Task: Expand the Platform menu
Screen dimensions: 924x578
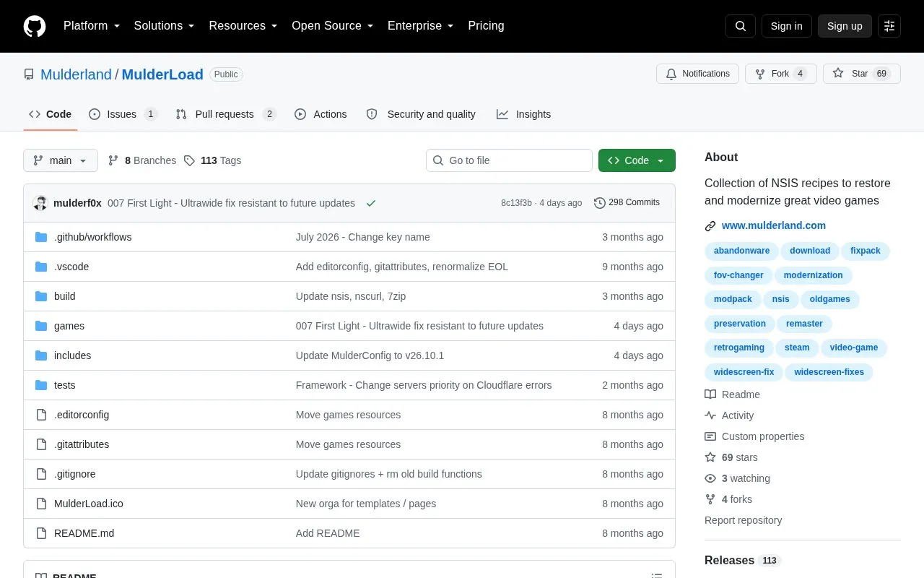Action: [x=92, y=26]
